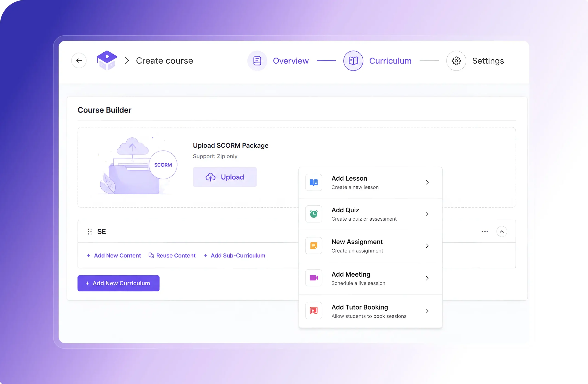Click the plus icon before Add Sub-Curriculum
This screenshot has height=384, width=588.
pos(205,256)
